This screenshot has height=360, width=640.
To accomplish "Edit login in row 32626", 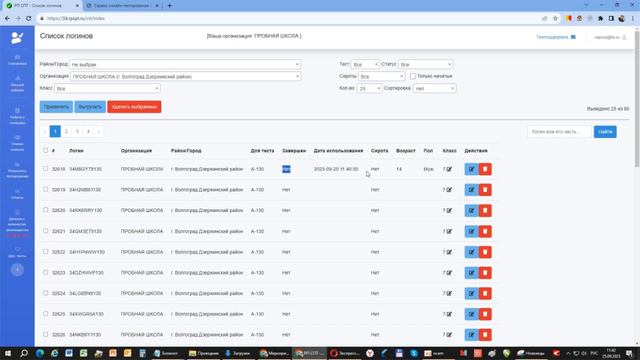I will pos(471,335).
